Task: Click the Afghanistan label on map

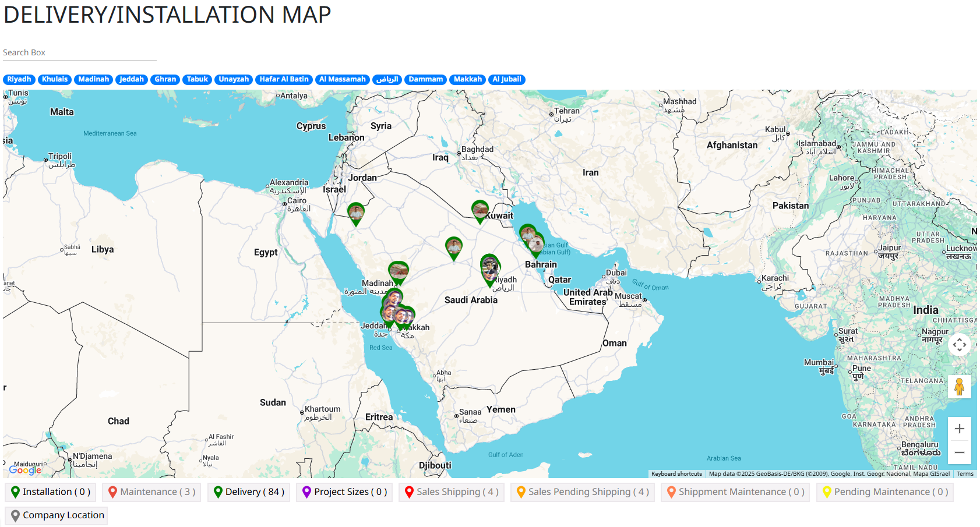Action: (732, 145)
